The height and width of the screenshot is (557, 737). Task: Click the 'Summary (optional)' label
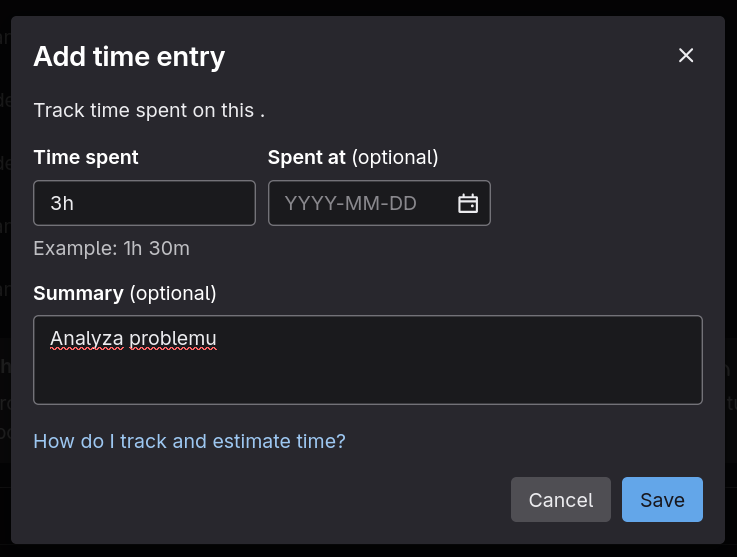coord(124,293)
